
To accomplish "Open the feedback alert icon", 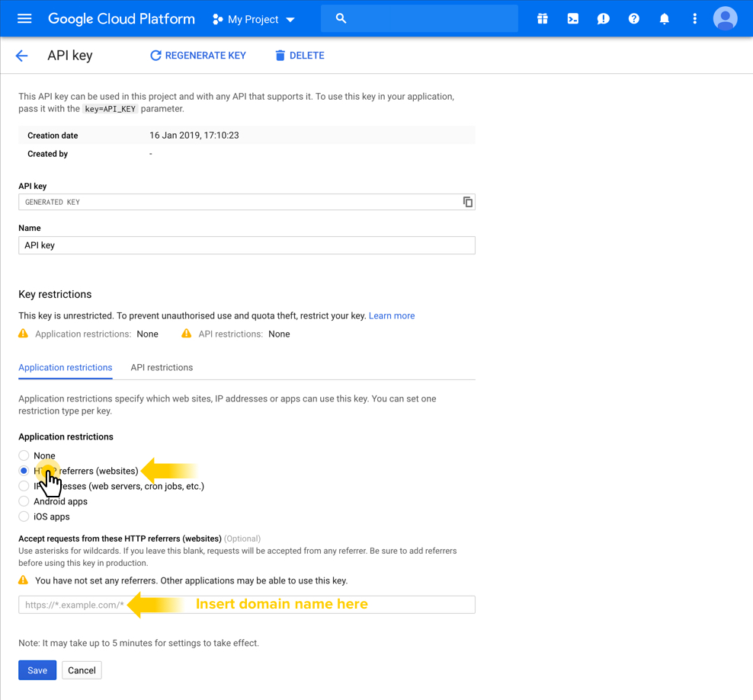I will pyautogui.click(x=604, y=18).
